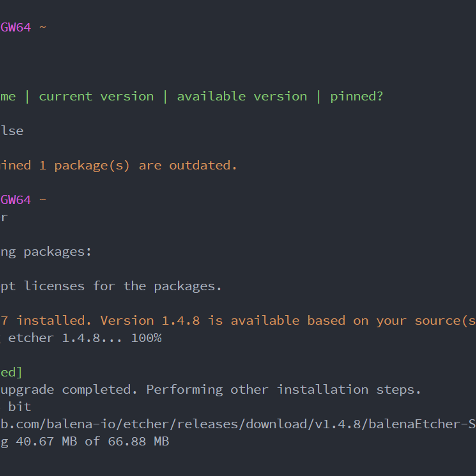The image size is (476, 476).
Task: Click the pipe separator before 'pinned?'
Action: [319, 97]
